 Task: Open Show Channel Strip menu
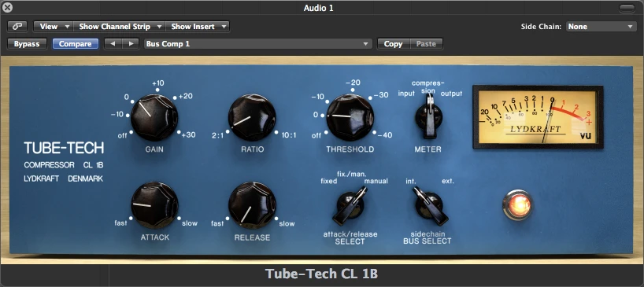[120, 27]
